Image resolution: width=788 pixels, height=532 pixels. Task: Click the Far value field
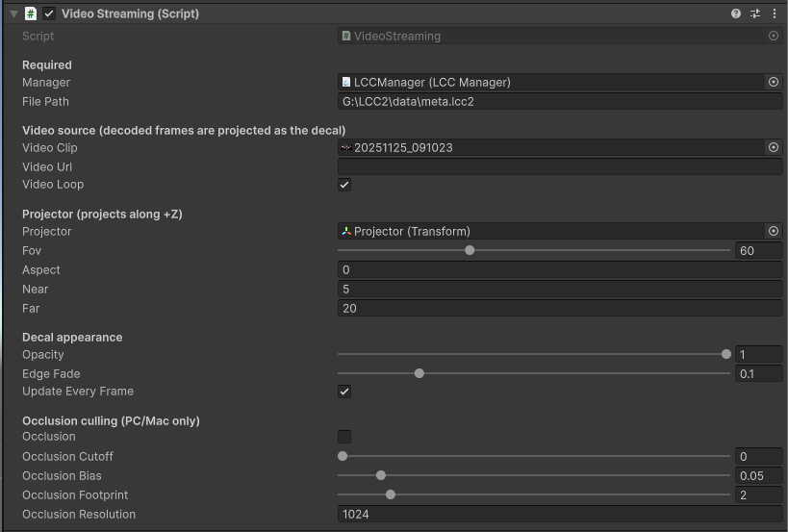[560, 308]
